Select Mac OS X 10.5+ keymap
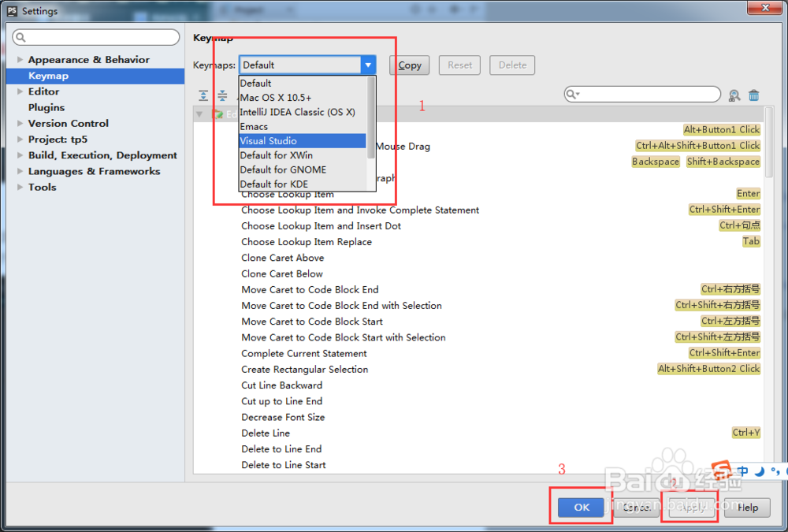Viewport: 788px width, 532px height. click(x=303, y=98)
